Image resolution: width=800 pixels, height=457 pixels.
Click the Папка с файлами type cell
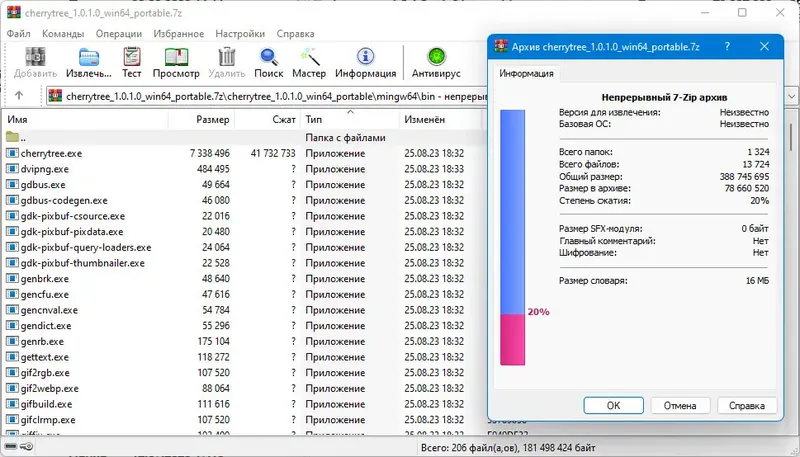coord(345,138)
